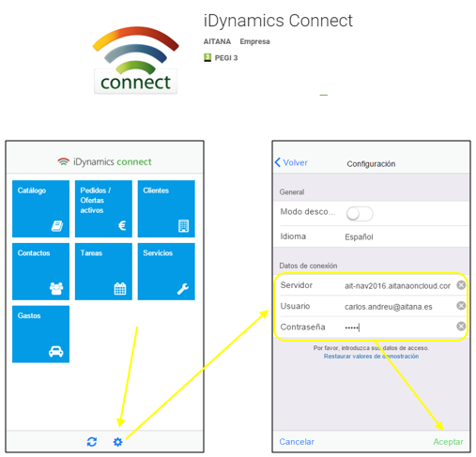Click the Servidor input field
Screen dimensions: 476x457
coord(397,286)
